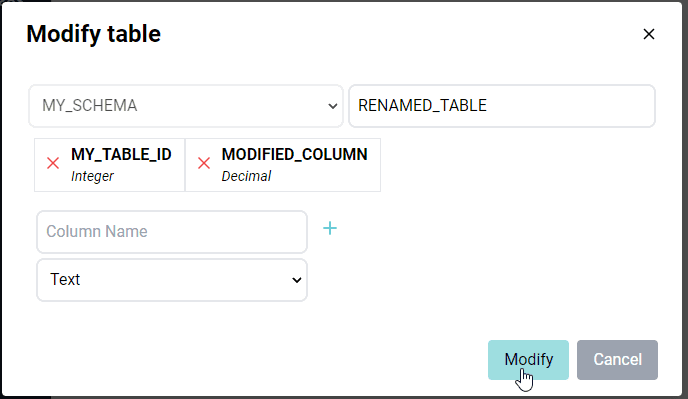Viewport: 688px width, 399px height.
Task: Focus the RENAMED_TABLE table name field
Action: point(502,106)
